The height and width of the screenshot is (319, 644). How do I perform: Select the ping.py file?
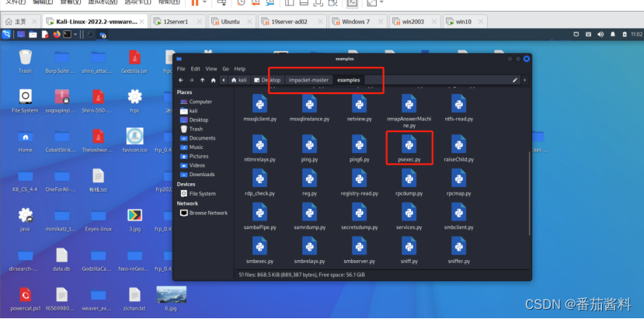pos(309,148)
